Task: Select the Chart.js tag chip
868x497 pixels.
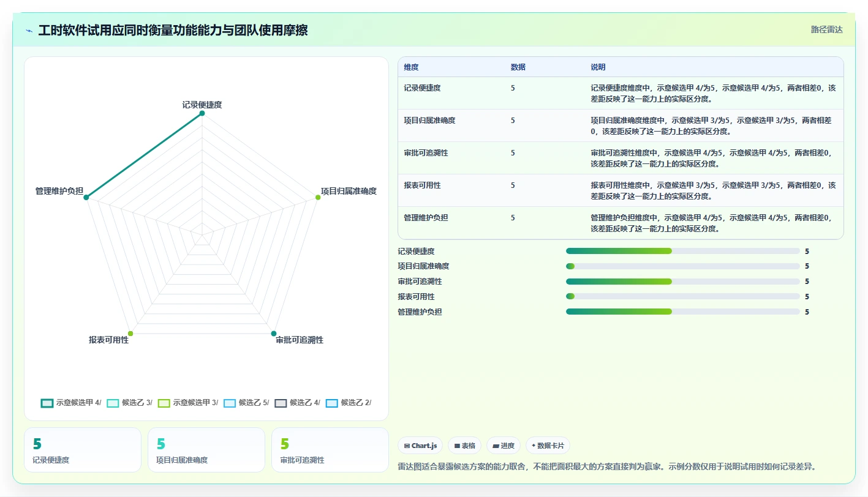Action: tap(420, 446)
